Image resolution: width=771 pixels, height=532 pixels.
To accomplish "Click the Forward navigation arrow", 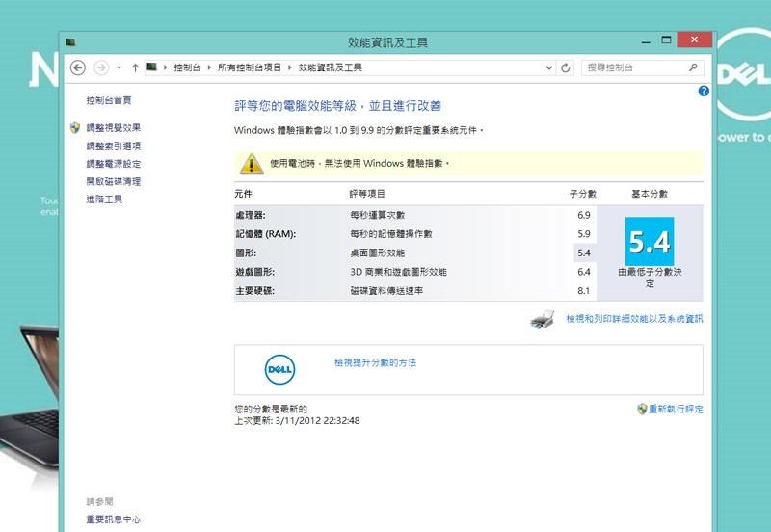I will pyautogui.click(x=100, y=67).
